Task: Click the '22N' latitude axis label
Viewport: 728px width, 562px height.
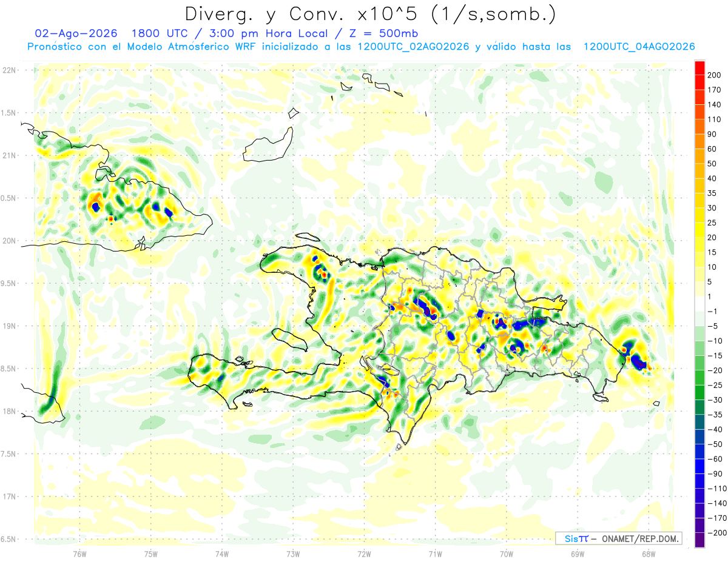Action: 9,70
